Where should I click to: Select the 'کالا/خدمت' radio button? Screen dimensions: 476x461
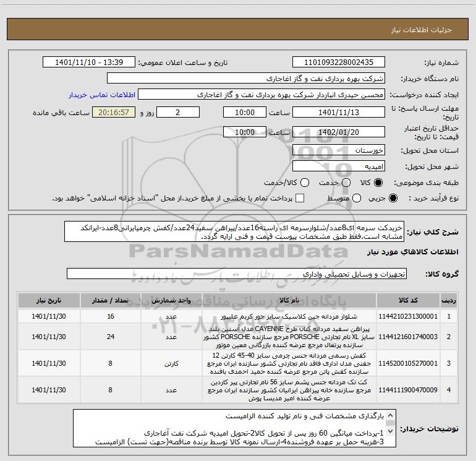point(305,183)
